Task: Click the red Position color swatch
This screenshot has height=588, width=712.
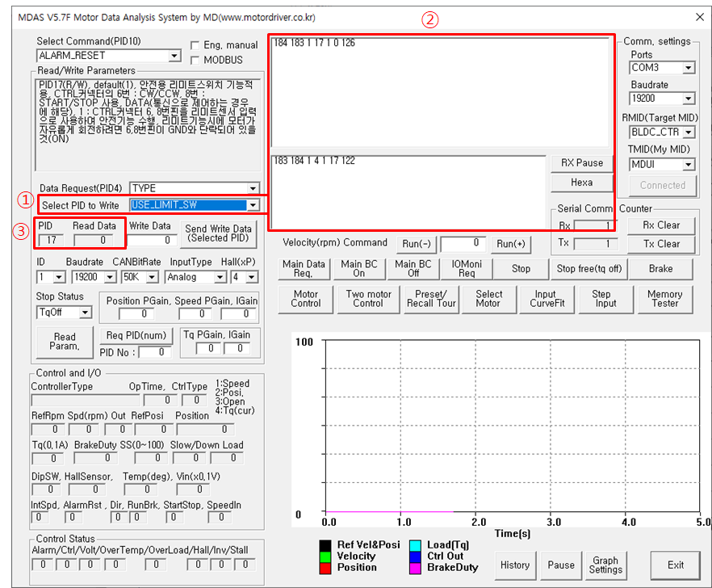Action: (325, 568)
